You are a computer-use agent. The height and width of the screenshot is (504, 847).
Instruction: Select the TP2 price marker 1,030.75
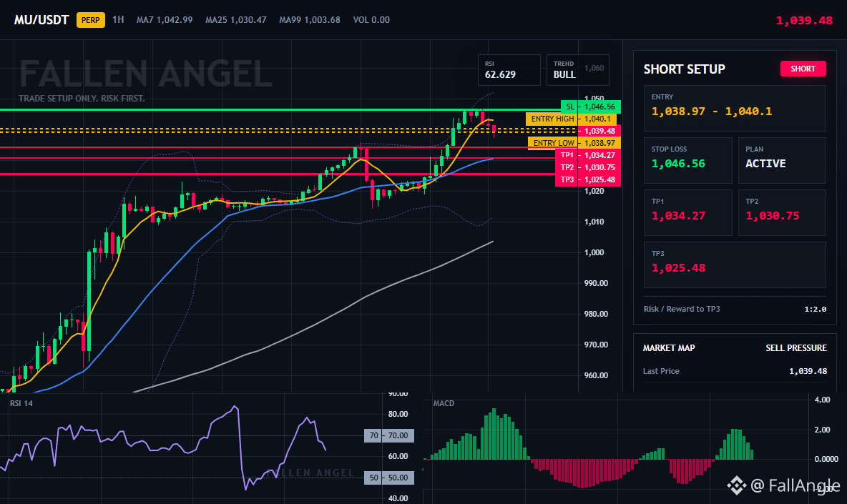pos(588,167)
